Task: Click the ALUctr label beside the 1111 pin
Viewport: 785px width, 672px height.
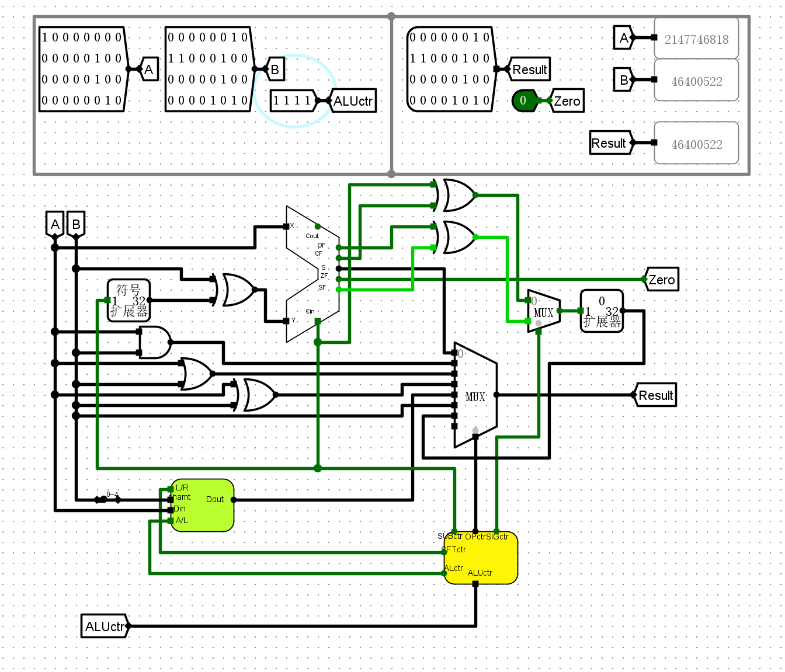Action: [353, 101]
